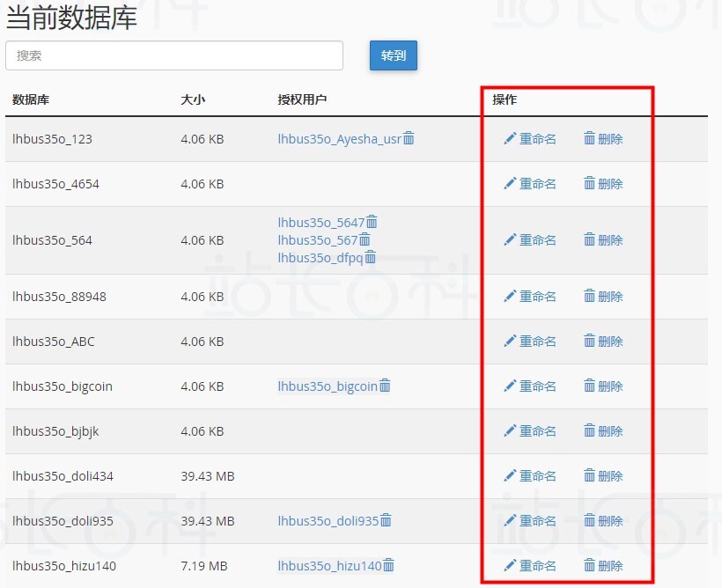The image size is (722, 588).
Task: Click the delete trash icon for lhbus35o_bigcoin database
Action: point(591,386)
